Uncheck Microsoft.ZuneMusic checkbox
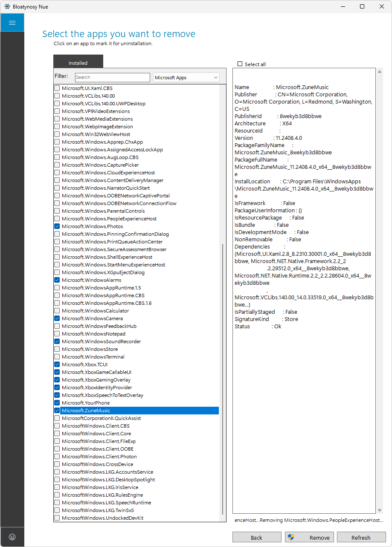This screenshot has width=392, height=547. (x=57, y=411)
